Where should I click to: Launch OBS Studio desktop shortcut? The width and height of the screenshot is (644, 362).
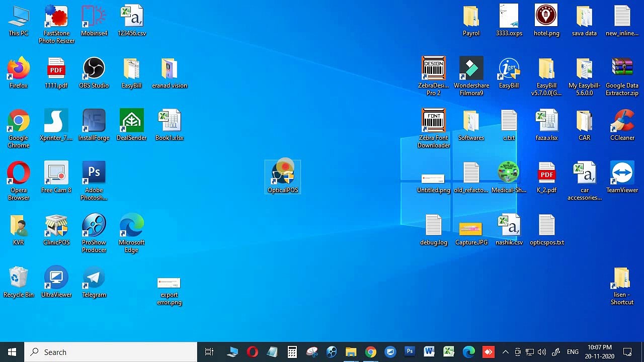coord(94,73)
